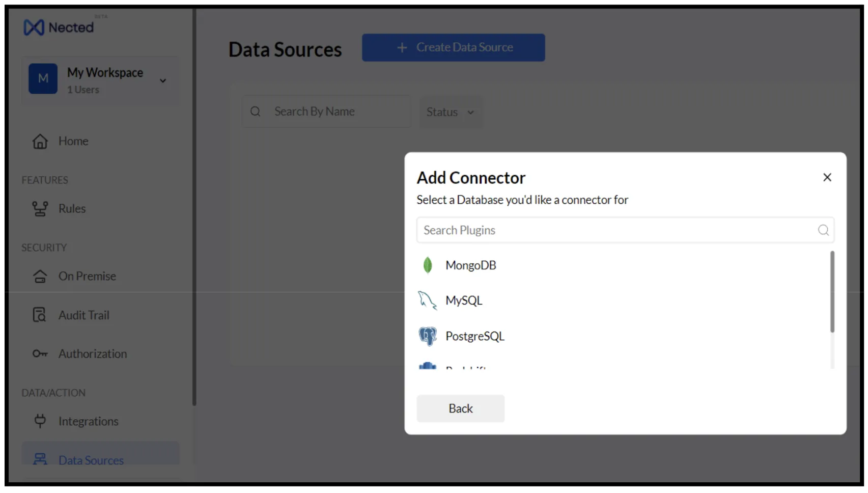Image resolution: width=868 pixels, height=493 pixels.
Task: Click the Rules flow icon
Action: point(40,209)
